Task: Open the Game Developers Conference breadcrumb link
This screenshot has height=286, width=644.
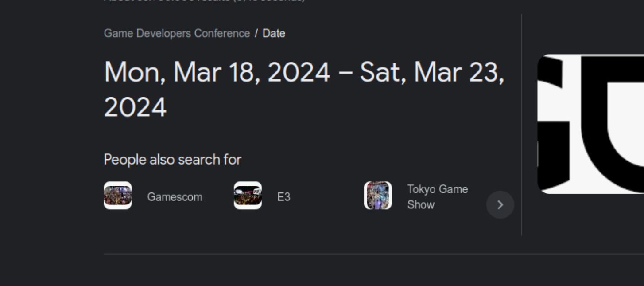Action: 177,34
